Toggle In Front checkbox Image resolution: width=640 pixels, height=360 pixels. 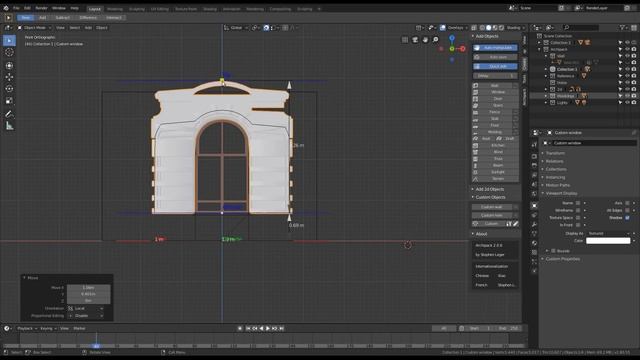click(x=578, y=225)
